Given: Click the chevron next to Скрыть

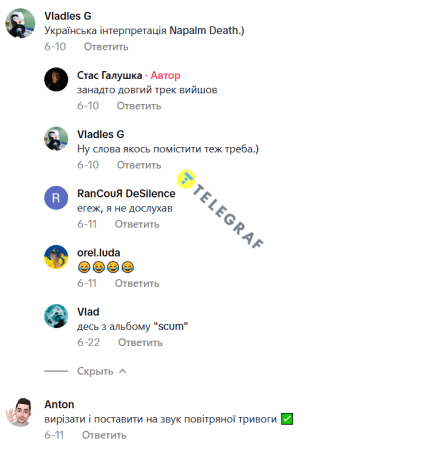Looking at the screenshot, I should (x=123, y=371).
